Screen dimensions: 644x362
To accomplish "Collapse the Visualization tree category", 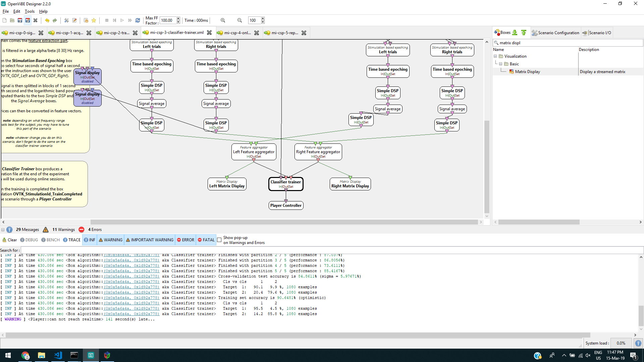I will point(495,56).
